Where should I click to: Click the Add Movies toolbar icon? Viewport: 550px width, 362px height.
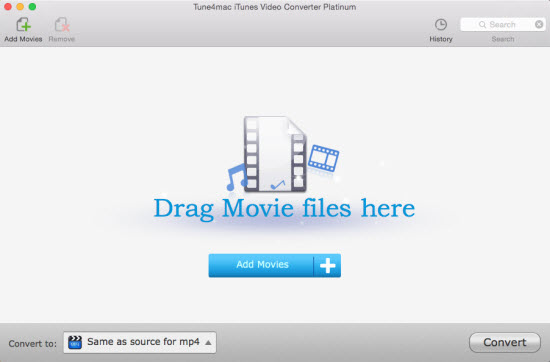24,25
